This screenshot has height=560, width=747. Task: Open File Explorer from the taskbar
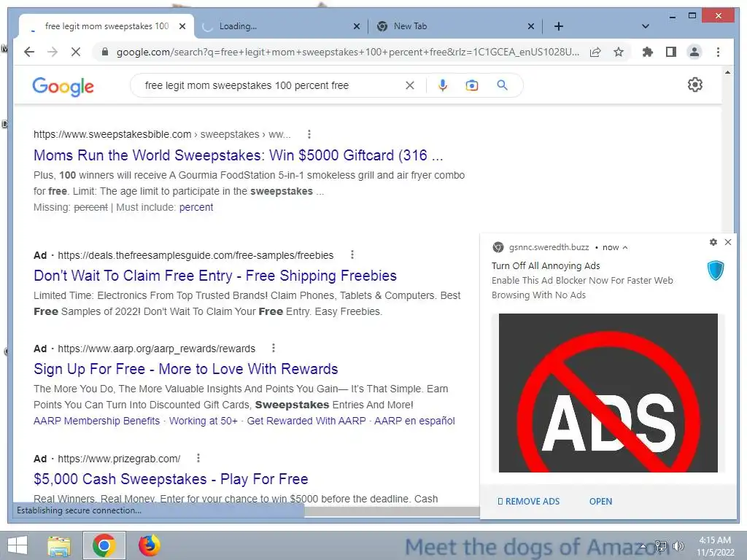(59, 545)
